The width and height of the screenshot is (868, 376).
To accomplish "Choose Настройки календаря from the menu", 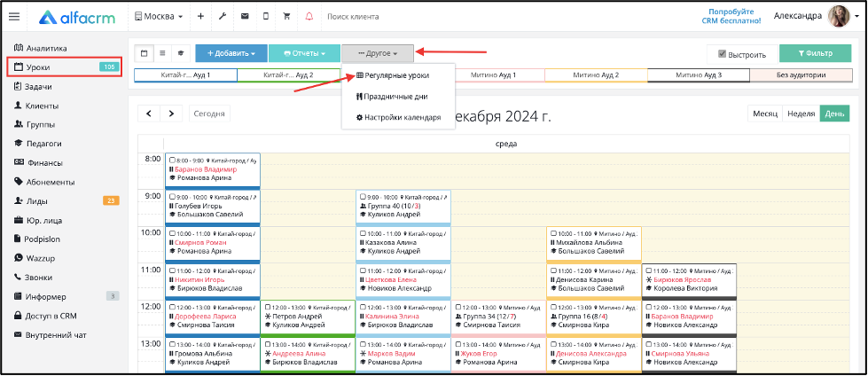I will pyautogui.click(x=397, y=117).
